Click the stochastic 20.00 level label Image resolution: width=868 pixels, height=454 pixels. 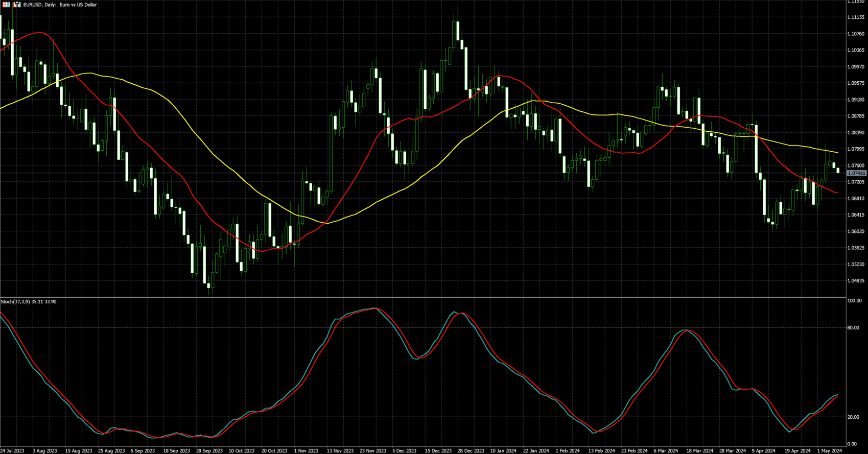click(853, 417)
